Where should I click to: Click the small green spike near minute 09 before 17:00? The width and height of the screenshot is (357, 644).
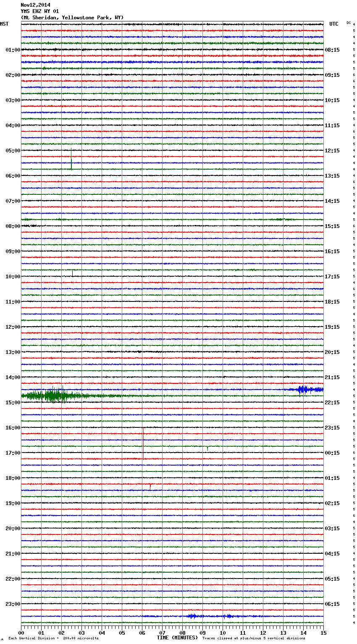point(207,448)
